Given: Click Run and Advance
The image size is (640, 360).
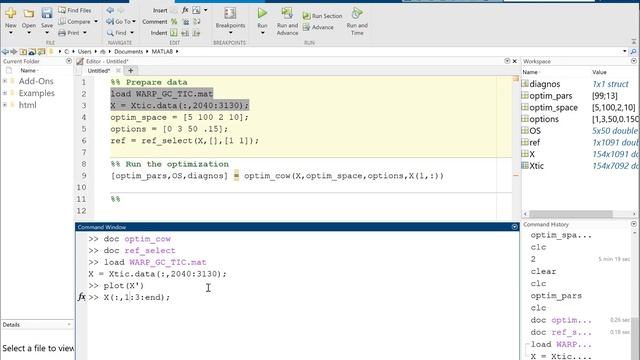Looking at the screenshot, I should click(x=287, y=21).
